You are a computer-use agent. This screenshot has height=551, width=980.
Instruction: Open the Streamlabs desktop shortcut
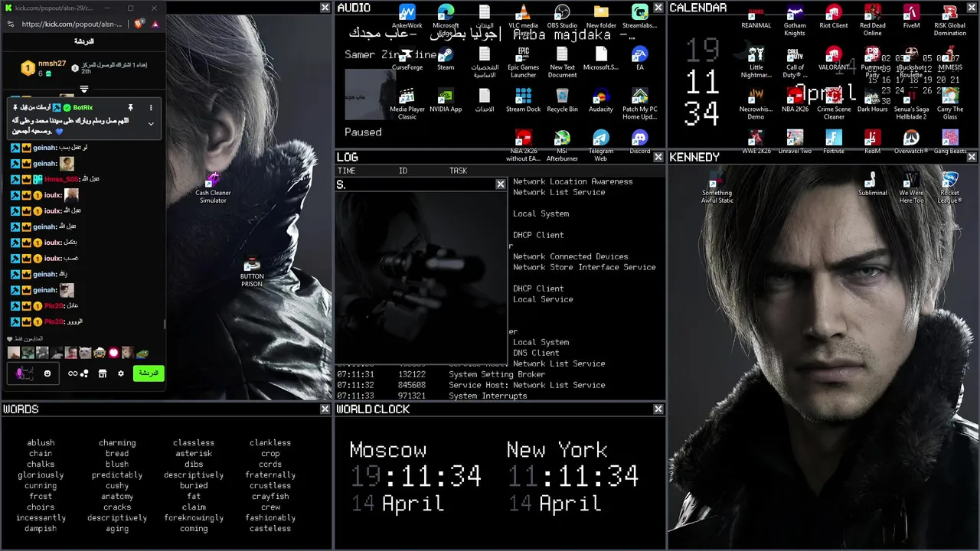pos(640,17)
